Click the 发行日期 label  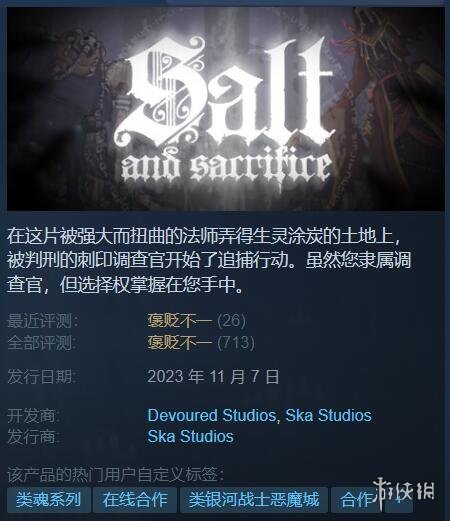point(42,377)
